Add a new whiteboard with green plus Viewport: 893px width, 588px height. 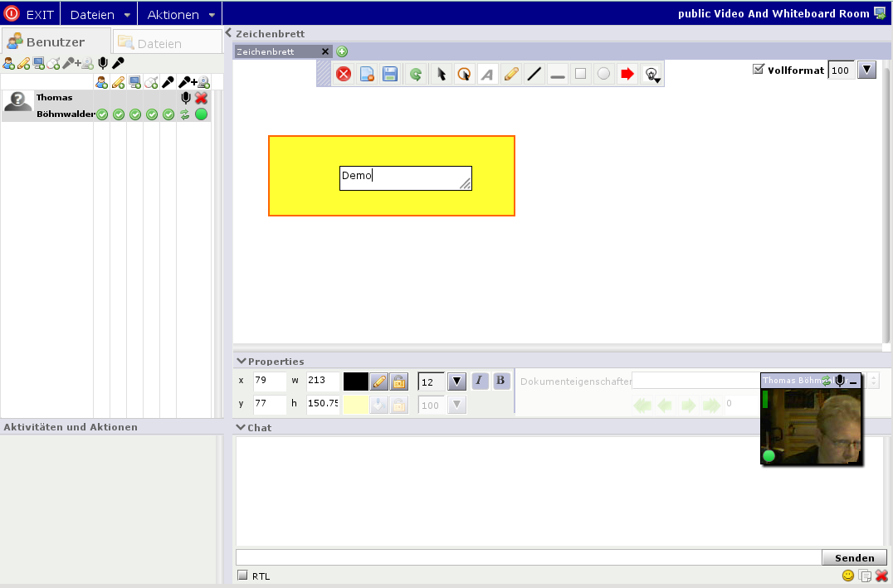click(342, 51)
